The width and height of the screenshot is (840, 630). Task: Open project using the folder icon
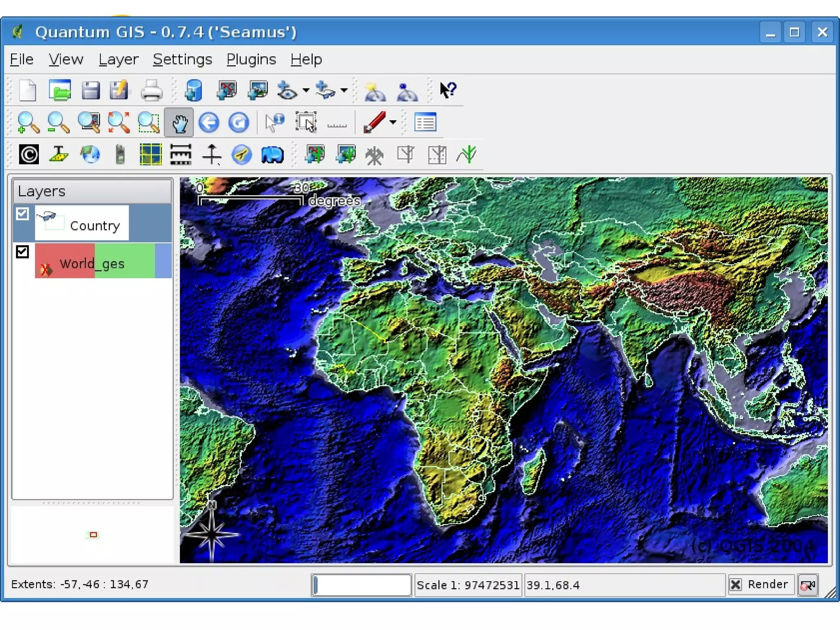60,90
